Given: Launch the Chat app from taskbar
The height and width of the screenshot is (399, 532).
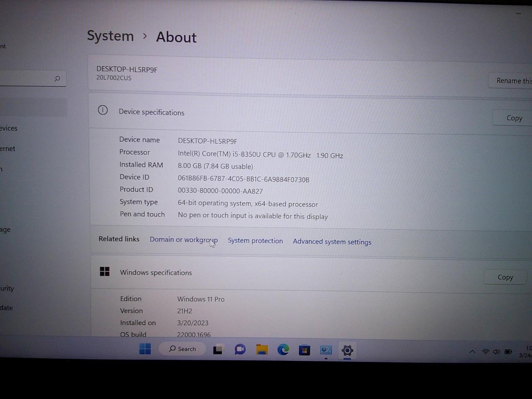Looking at the screenshot, I should [x=240, y=350].
